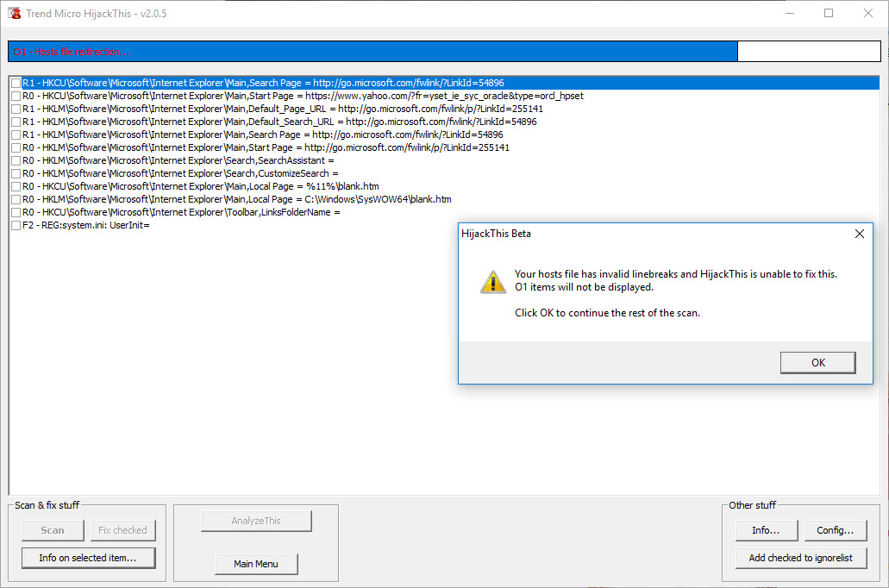Image resolution: width=889 pixels, height=588 pixels.
Task: Click 'Click OK to continue' dialog text
Action: [x=607, y=313]
